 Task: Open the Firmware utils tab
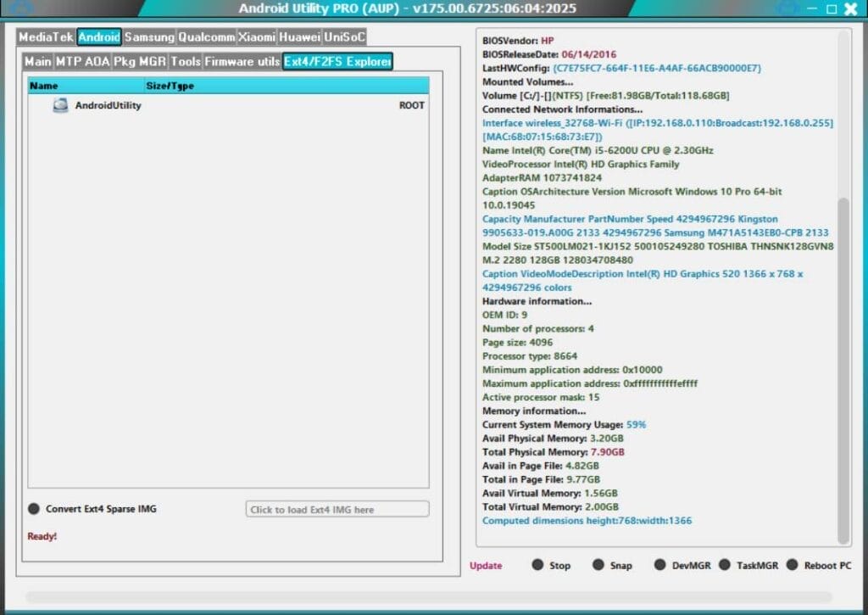pos(241,61)
